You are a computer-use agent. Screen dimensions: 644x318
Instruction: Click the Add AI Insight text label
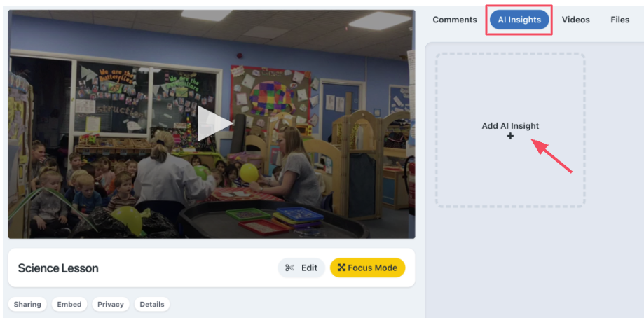pos(510,126)
